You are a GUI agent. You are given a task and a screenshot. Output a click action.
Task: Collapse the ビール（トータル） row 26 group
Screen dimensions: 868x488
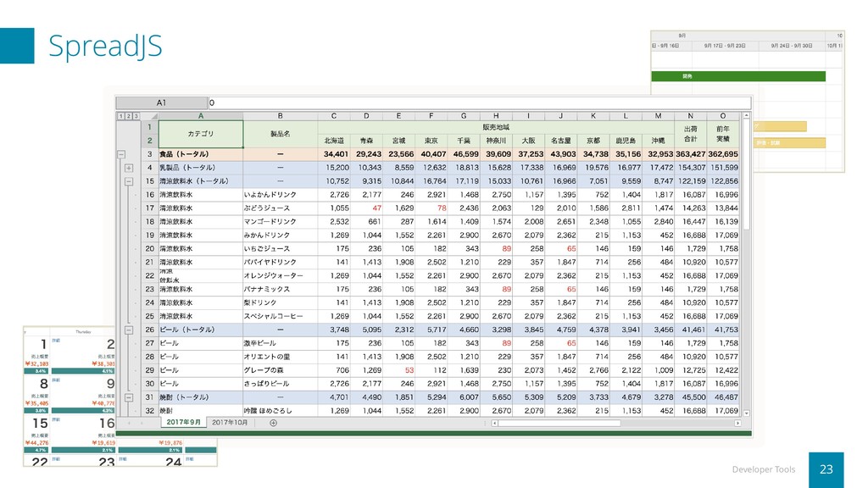click(x=129, y=330)
